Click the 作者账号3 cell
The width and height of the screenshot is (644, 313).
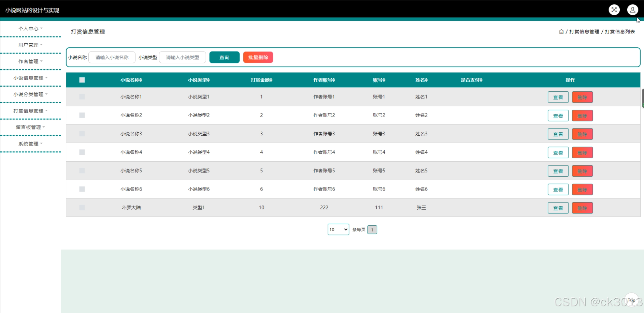[x=324, y=134]
